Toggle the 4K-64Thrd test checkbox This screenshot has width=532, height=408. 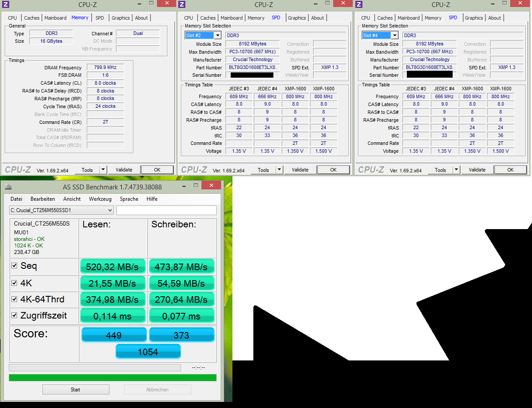click(14, 299)
